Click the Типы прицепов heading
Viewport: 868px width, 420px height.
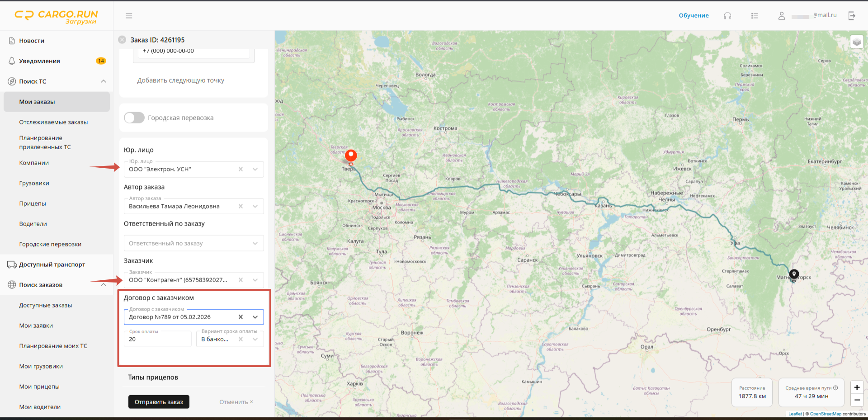[x=153, y=378]
